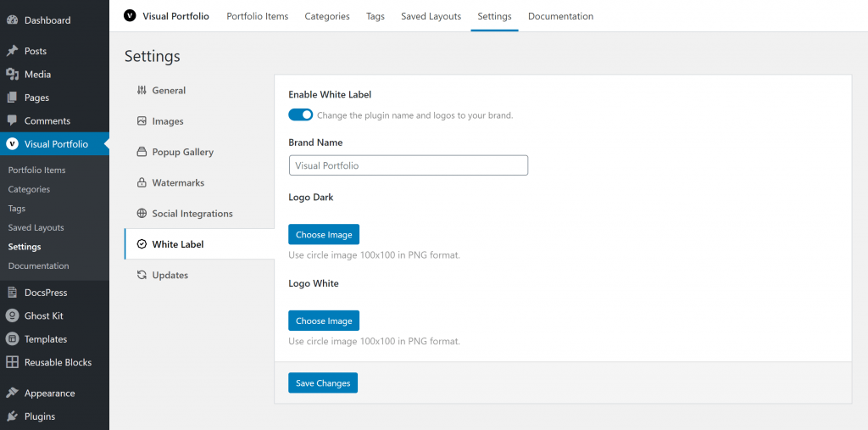
Task: Click the Popup Gallery icon
Action: point(142,152)
